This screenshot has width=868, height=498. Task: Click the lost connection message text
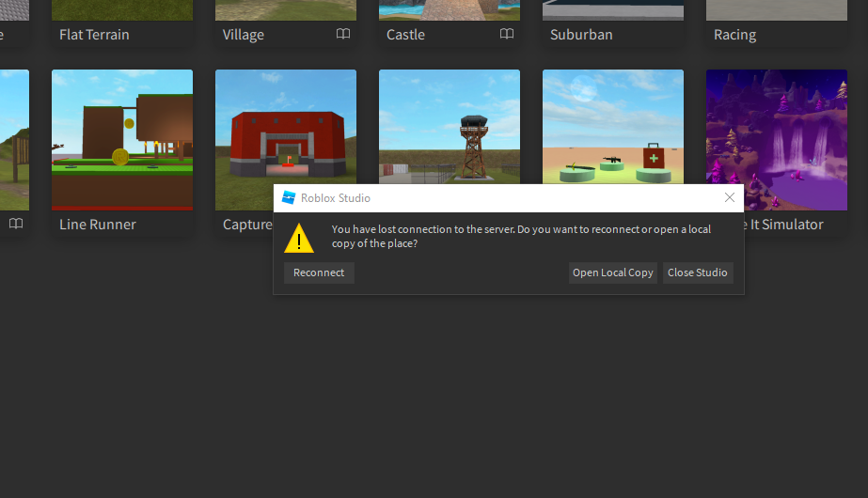coord(521,236)
